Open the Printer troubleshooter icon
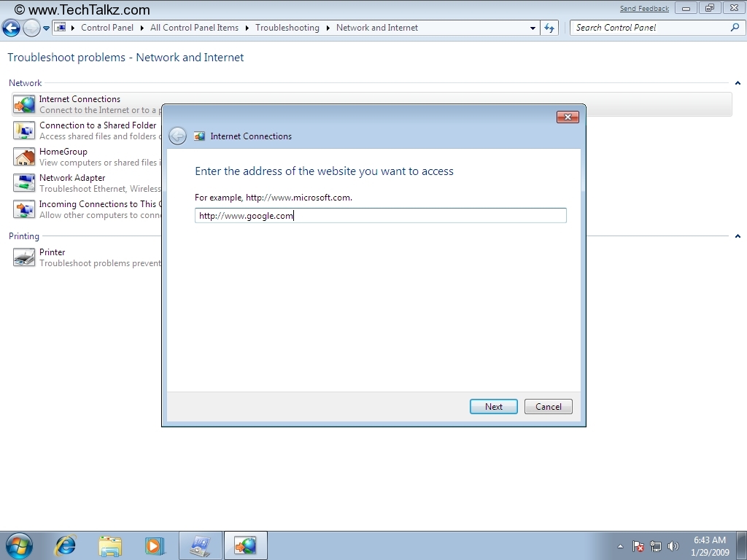Screen dimensions: 747x560 pyautogui.click(x=24, y=257)
